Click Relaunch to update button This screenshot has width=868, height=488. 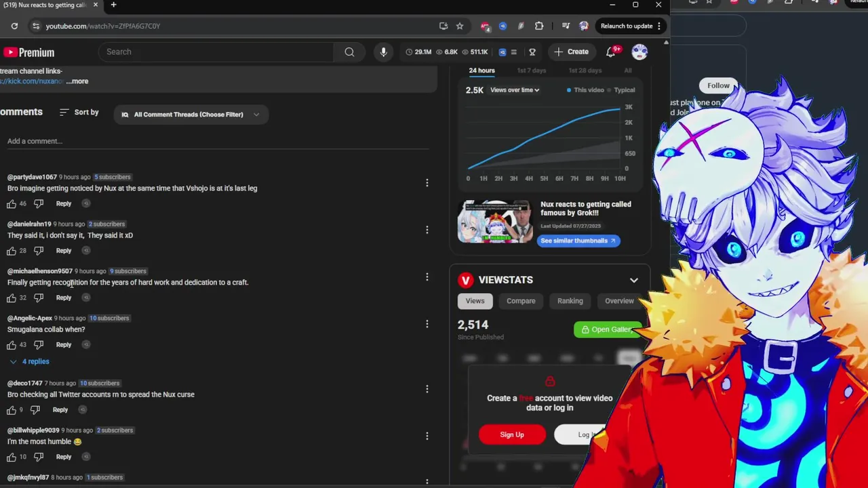coord(631,26)
